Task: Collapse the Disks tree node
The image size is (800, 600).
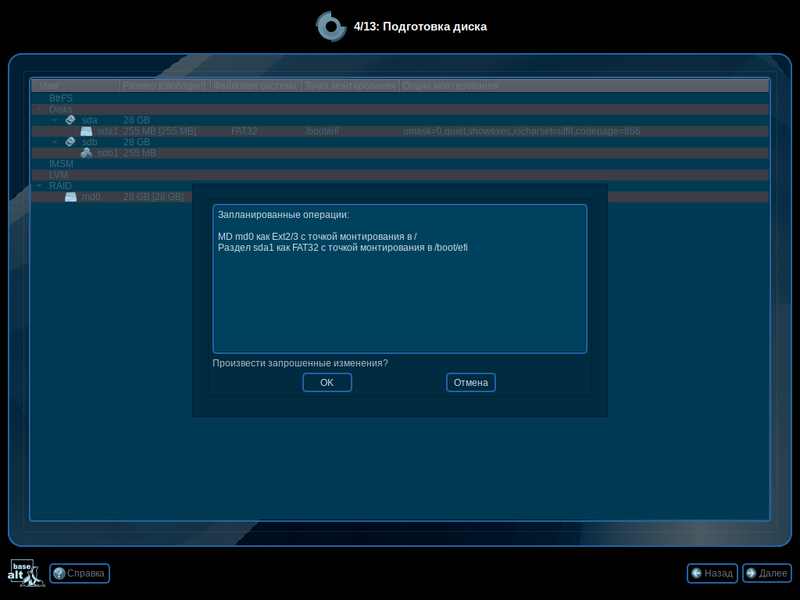Action: pos(39,109)
